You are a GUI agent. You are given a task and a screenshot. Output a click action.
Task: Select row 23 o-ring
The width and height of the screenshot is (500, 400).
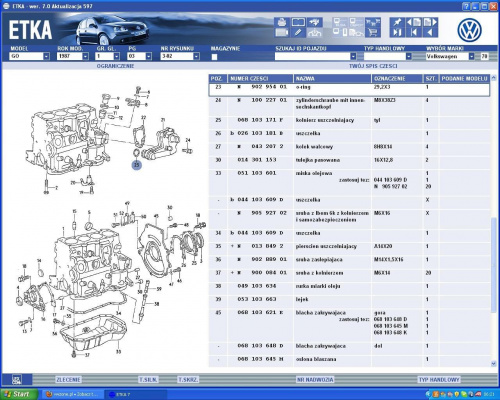[x=349, y=90]
